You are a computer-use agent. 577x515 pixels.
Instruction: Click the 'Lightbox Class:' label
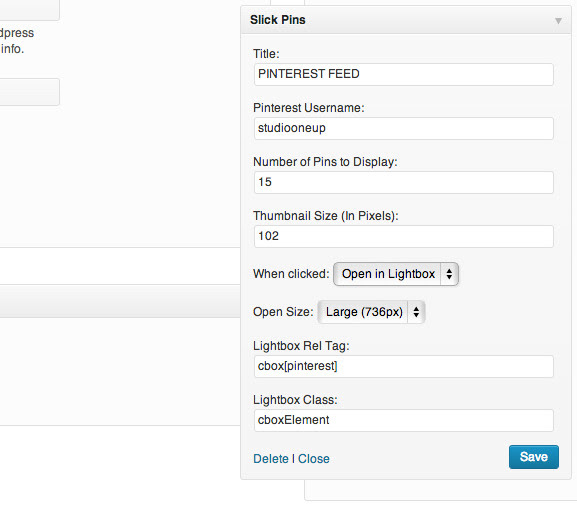295,400
